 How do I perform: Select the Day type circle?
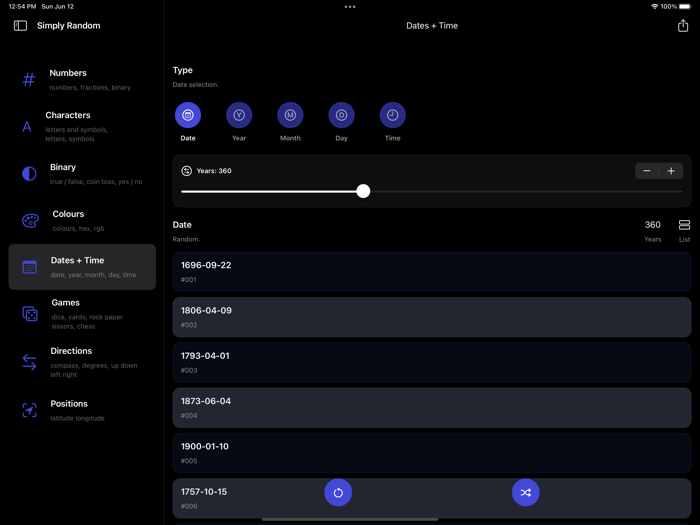pos(342,115)
